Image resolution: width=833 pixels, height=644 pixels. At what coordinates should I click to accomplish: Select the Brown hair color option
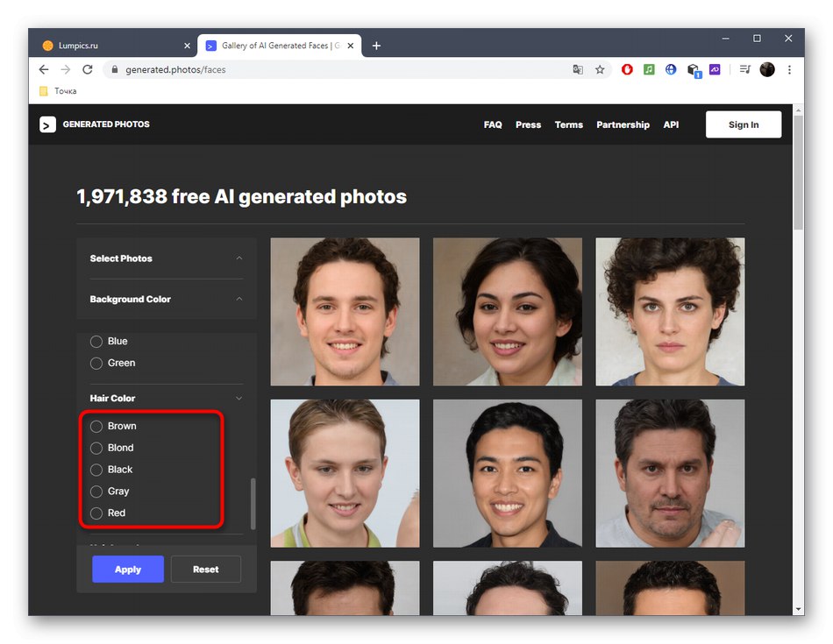tap(96, 427)
